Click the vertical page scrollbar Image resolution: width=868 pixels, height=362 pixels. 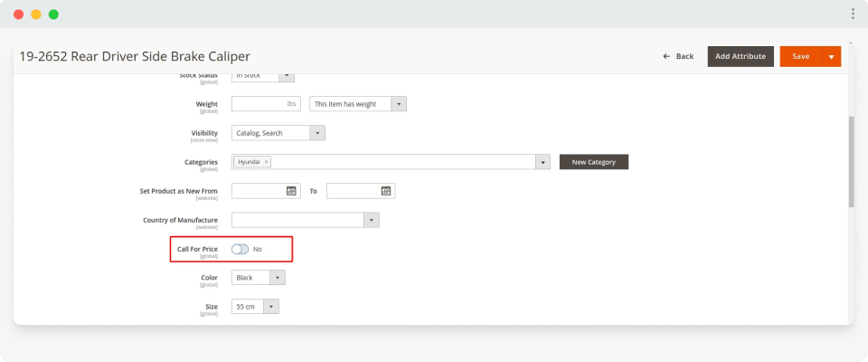850,163
